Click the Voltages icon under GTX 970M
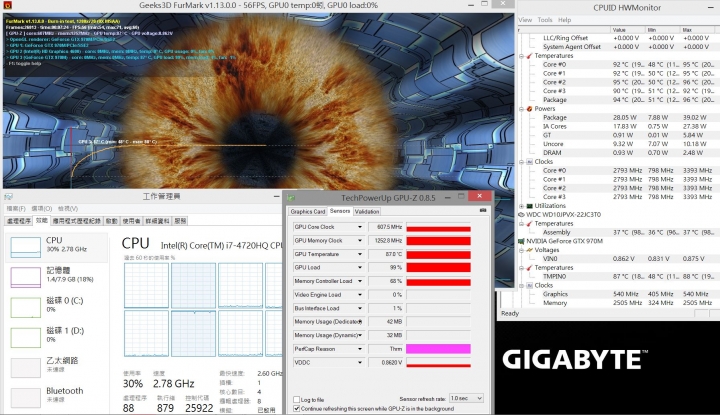 (x=529, y=250)
